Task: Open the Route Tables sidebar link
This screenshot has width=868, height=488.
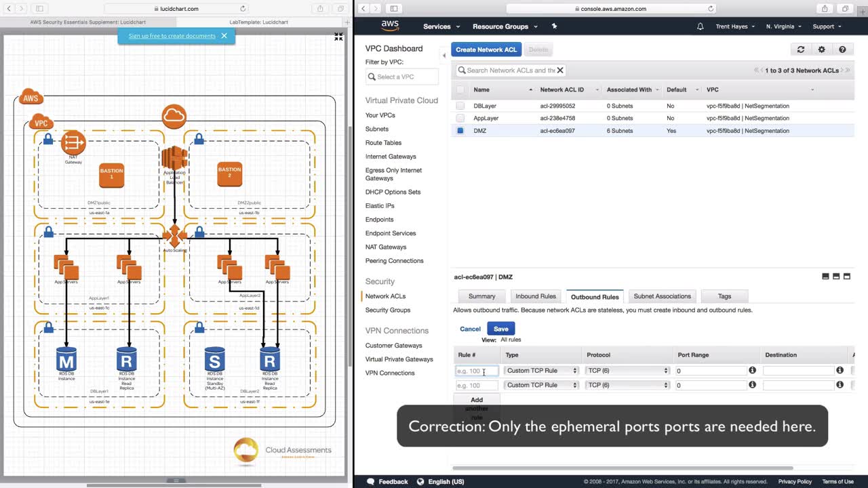Action: 384,142
